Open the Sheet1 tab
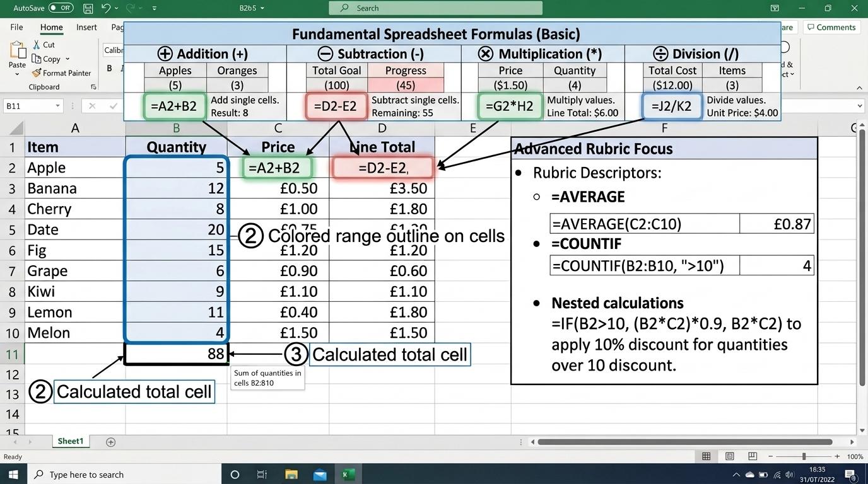The image size is (868, 484). [70, 441]
